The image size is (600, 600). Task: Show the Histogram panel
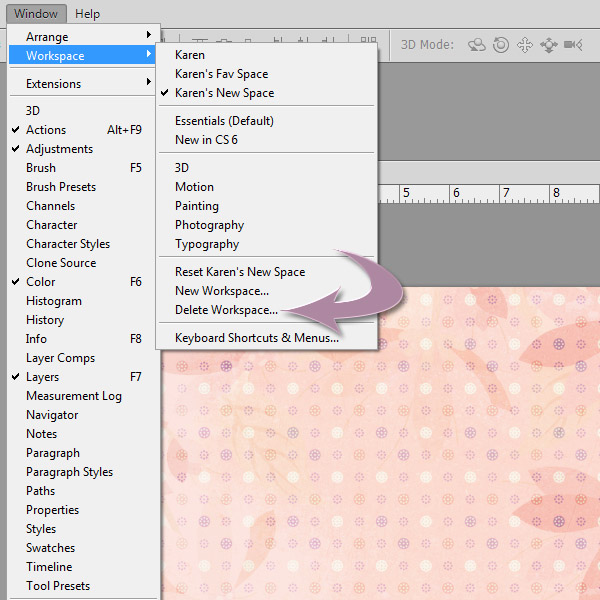pyautogui.click(x=81, y=301)
